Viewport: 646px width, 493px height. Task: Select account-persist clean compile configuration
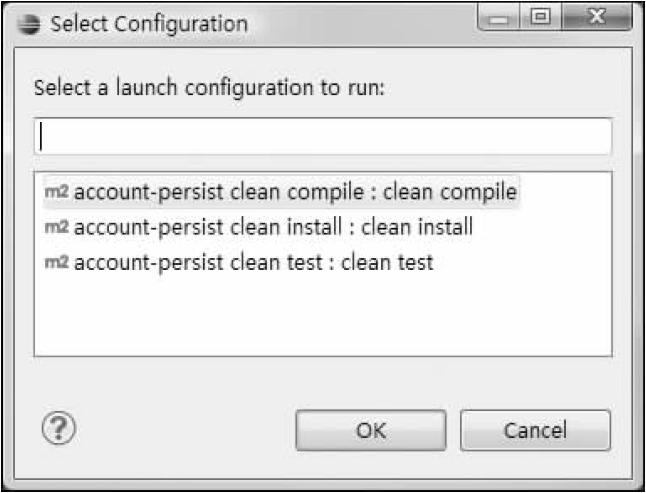[295, 191]
